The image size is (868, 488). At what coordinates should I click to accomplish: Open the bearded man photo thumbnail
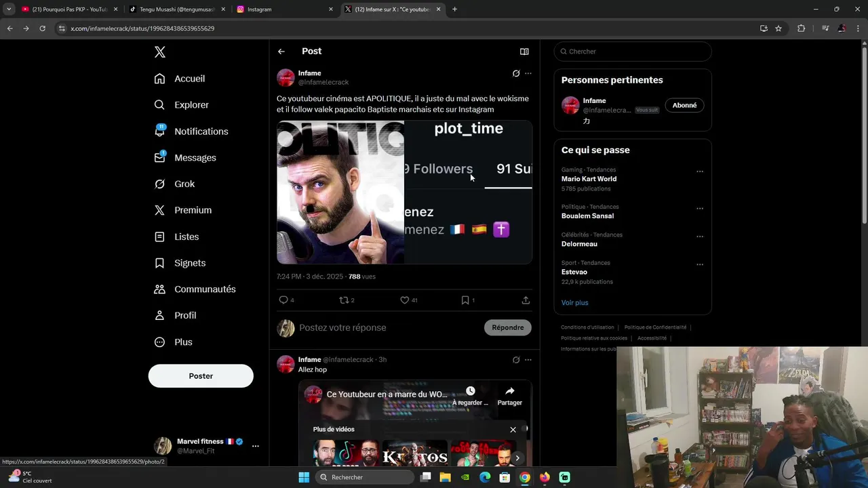point(340,192)
